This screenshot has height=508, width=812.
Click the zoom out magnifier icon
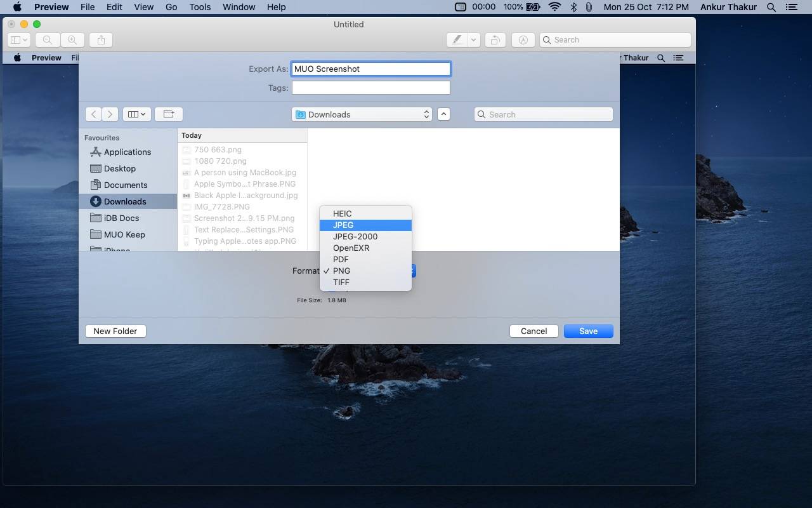click(x=48, y=39)
